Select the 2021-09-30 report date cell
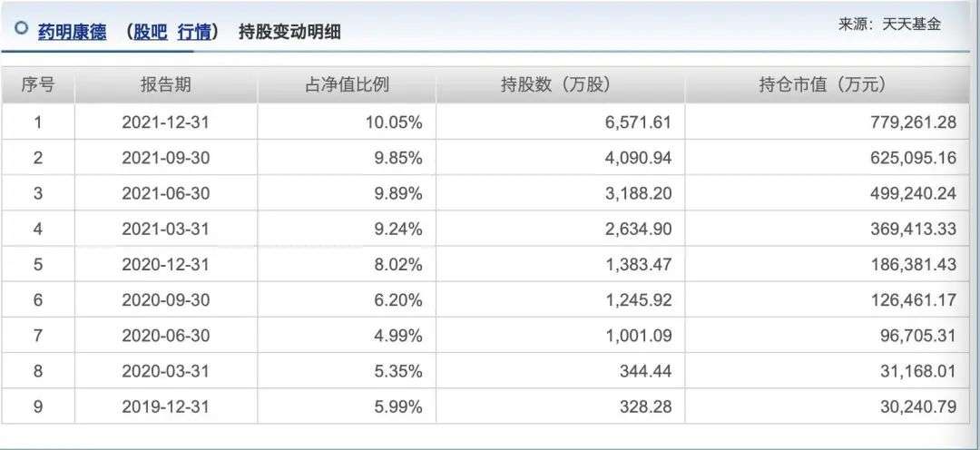 tap(166, 158)
